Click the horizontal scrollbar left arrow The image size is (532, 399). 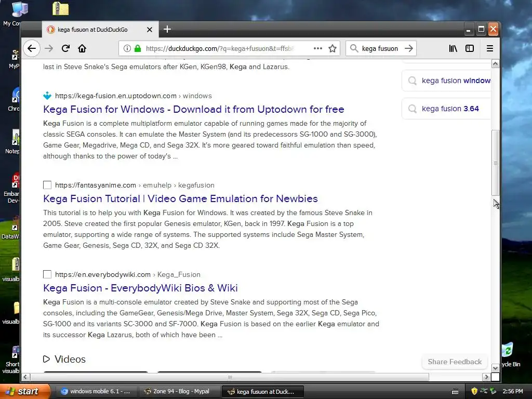[x=25, y=377]
